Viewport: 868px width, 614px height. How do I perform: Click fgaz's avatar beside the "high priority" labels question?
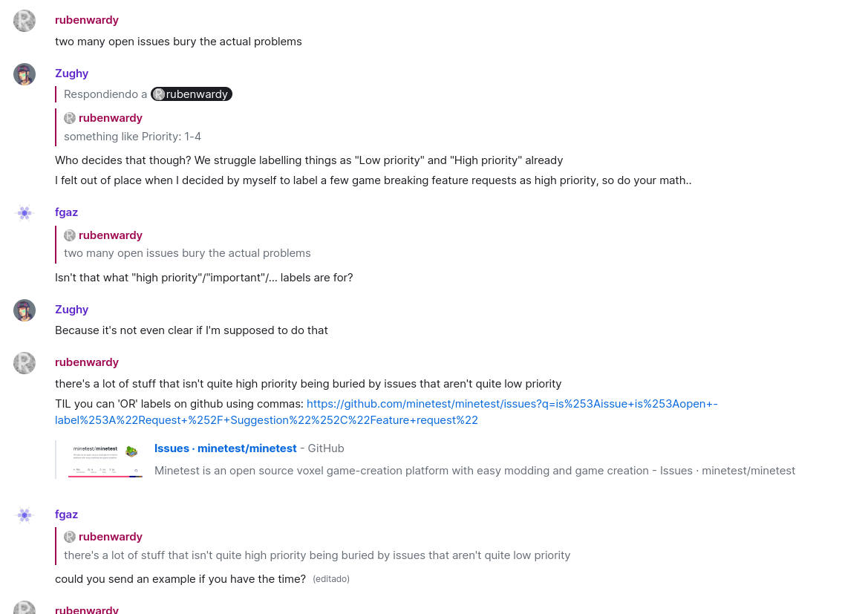point(25,213)
